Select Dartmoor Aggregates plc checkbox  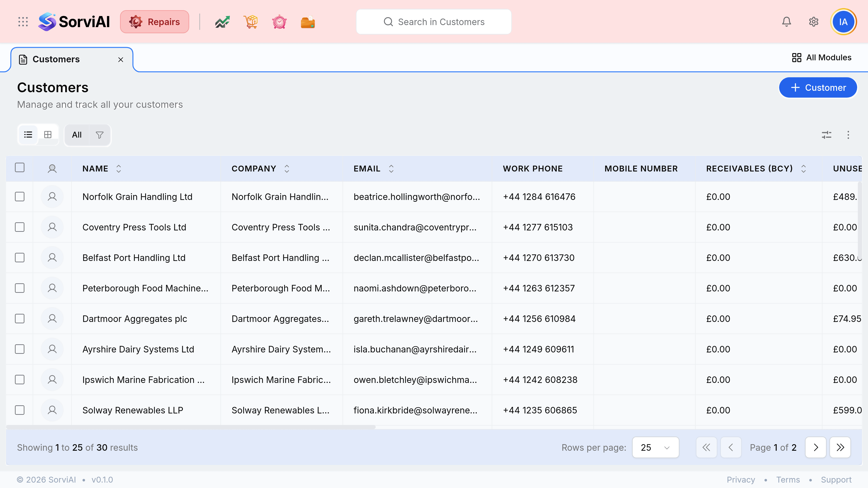(x=20, y=319)
